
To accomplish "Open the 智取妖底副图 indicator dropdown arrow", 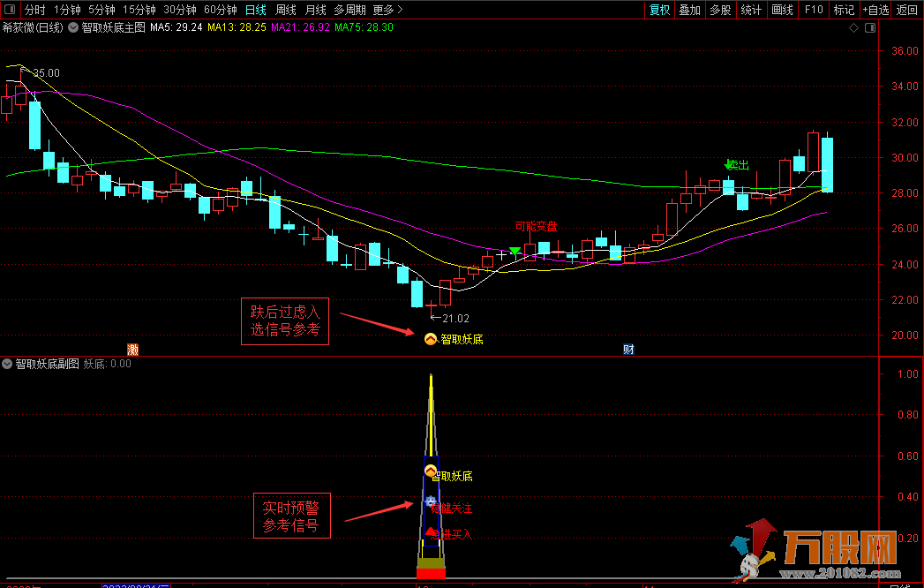I will (x=7, y=364).
